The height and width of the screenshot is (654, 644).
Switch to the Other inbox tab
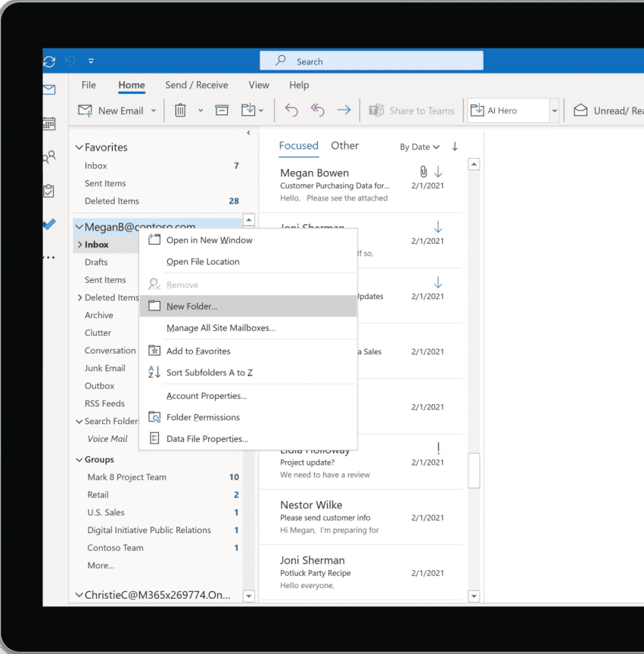[x=344, y=145]
